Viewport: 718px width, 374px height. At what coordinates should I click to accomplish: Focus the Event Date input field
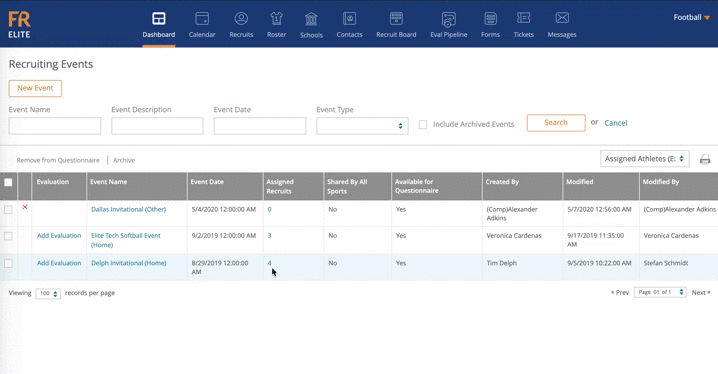[260, 126]
